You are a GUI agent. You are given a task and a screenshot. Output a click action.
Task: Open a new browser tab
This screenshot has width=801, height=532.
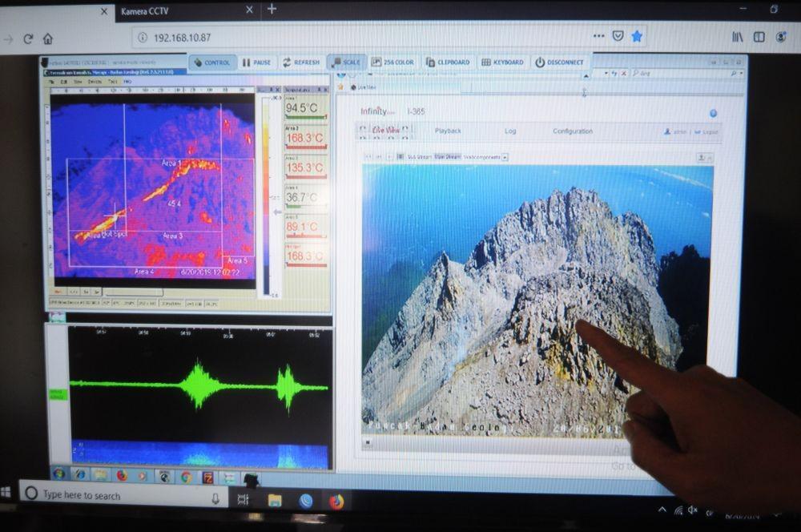[272, 9]
